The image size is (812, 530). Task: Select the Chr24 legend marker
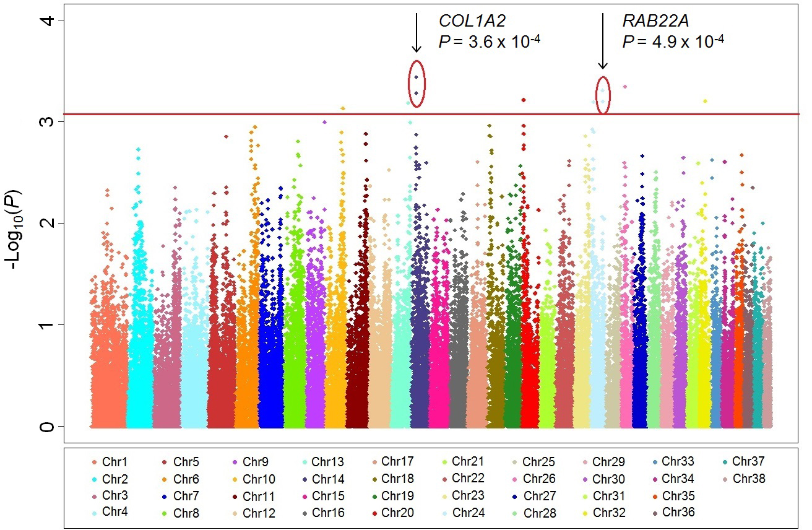(444, 513)
